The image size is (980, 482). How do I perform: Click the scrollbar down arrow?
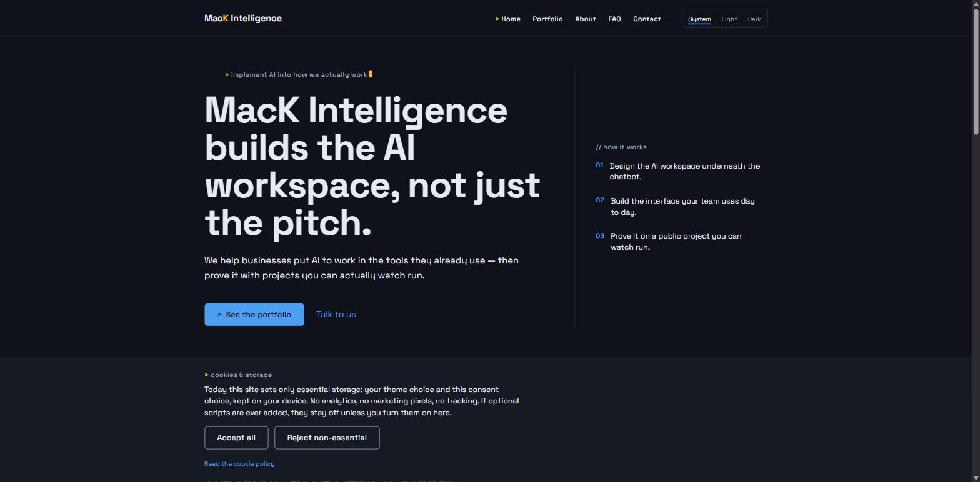click(x=976, y=478)
